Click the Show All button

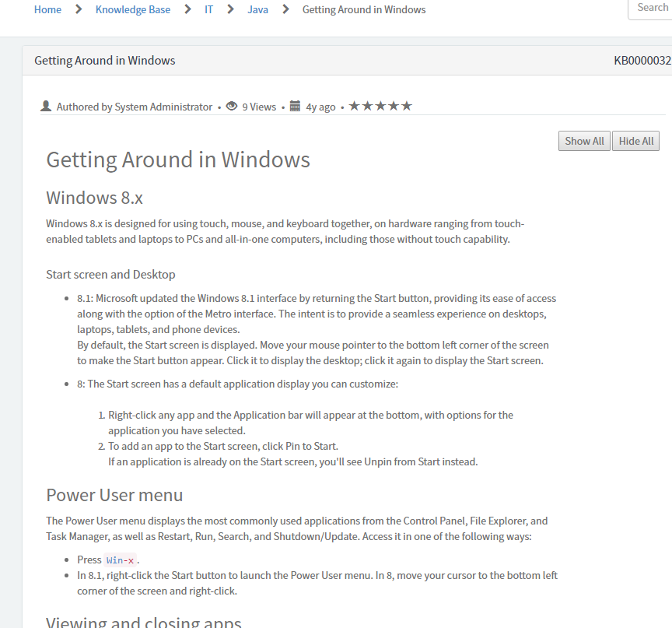(584, 141)
